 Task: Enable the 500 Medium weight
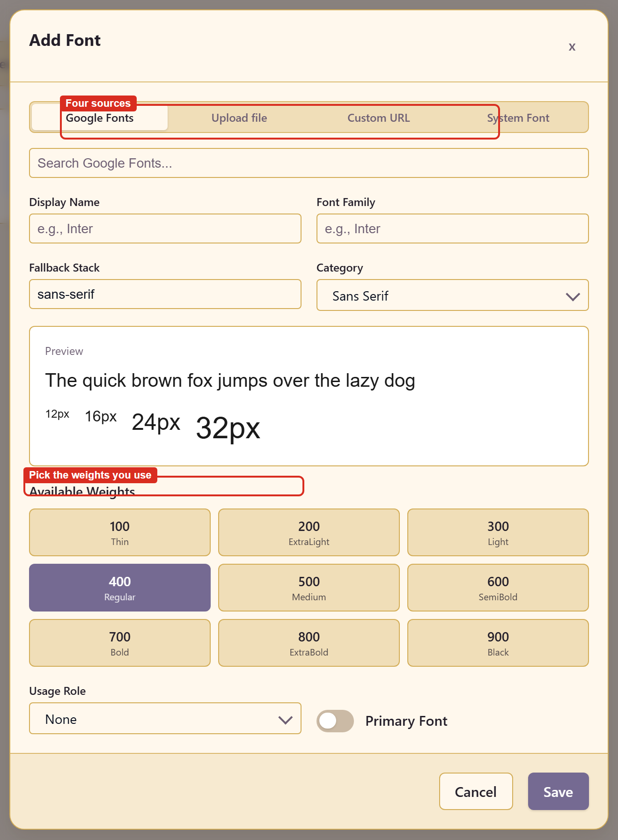point(309,588)
